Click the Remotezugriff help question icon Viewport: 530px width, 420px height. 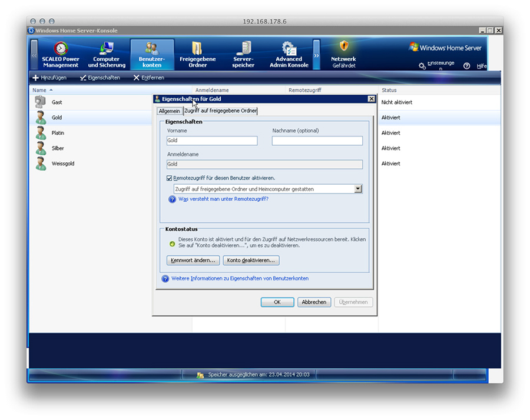coord(172,199)
